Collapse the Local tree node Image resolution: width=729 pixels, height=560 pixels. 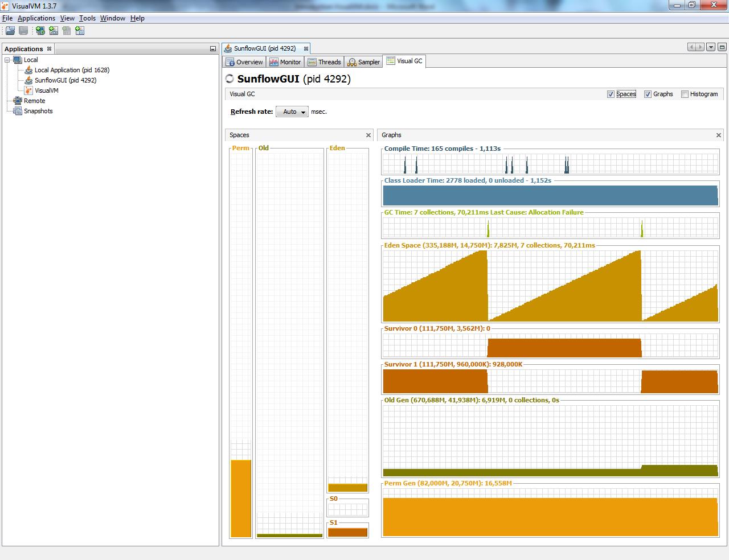(7, 60)
